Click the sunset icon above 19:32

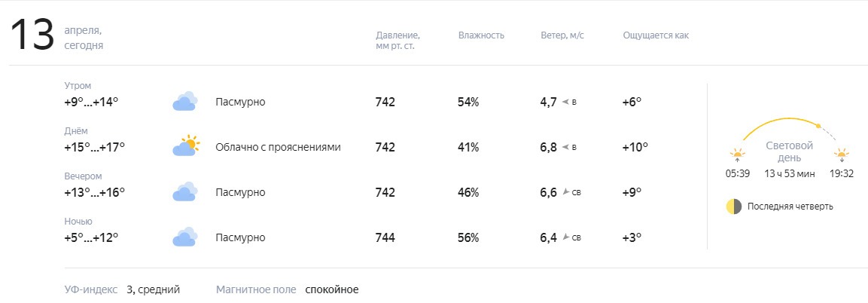click(x=842, y=155)
